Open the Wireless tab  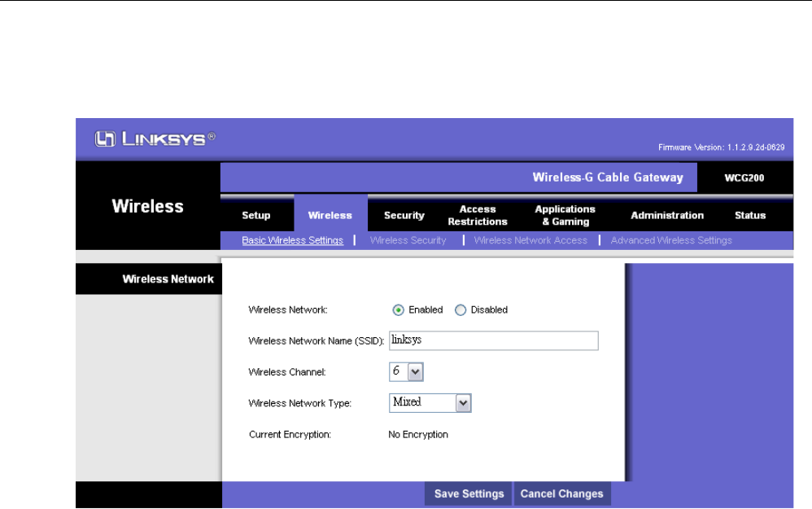(330, 215)
